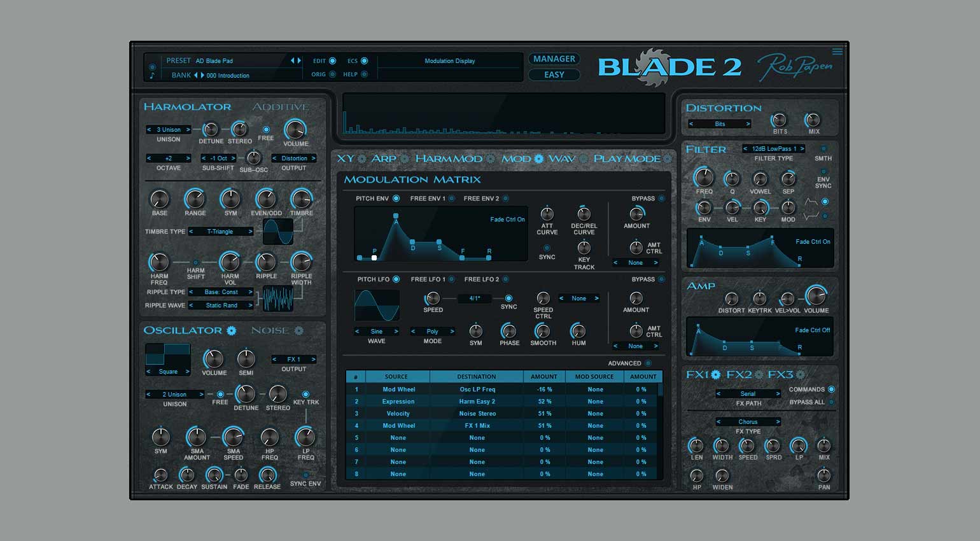Open the 12dB LowPass 1 filter type selector
The image size is (980, 541).
coord(774,149)
